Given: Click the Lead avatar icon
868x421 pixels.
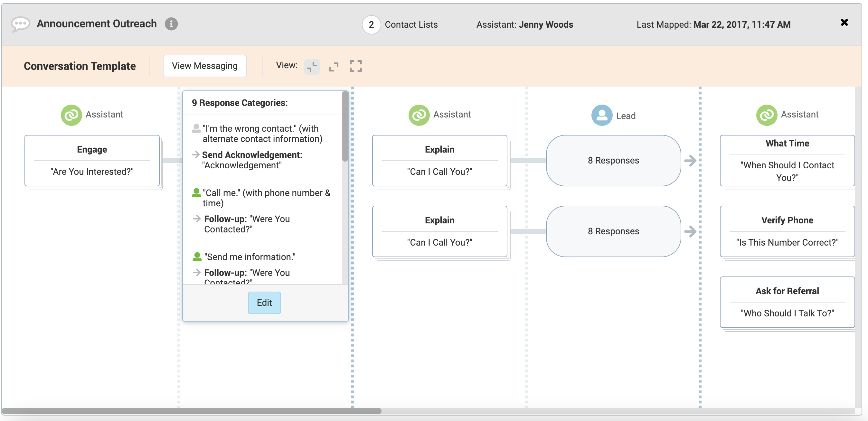Looking at the screenshot, I should [x=602, y=115].
